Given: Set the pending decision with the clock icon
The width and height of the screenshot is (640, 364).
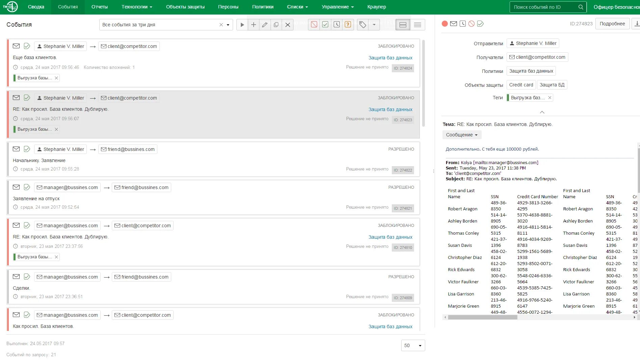Looking at the screenshot, I should tap(337, 24).
